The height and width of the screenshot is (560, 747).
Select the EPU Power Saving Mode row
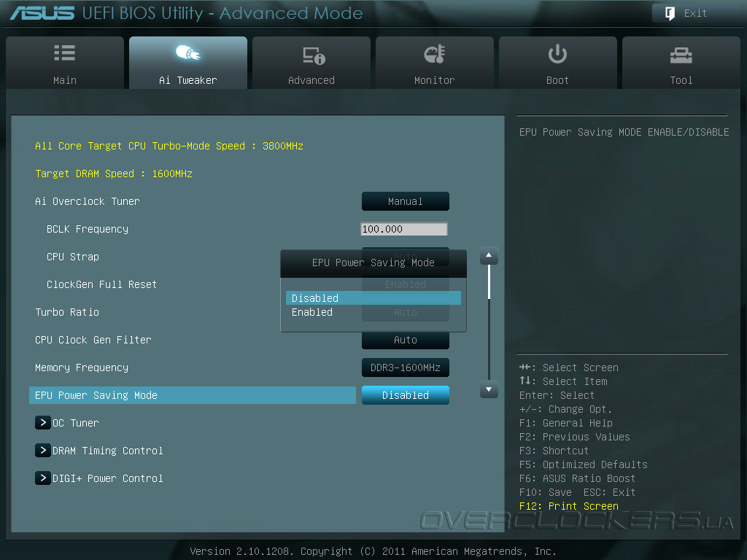point(193,395)
